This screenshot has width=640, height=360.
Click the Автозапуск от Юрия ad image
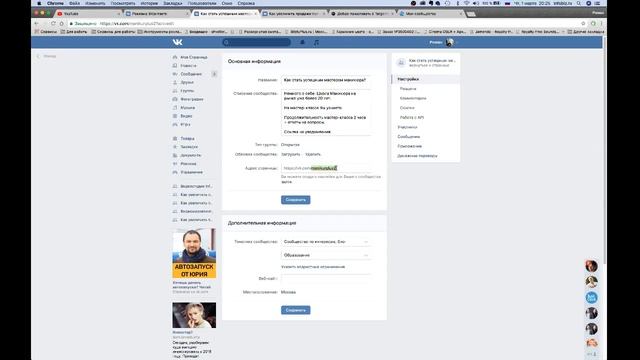[194, 253]
